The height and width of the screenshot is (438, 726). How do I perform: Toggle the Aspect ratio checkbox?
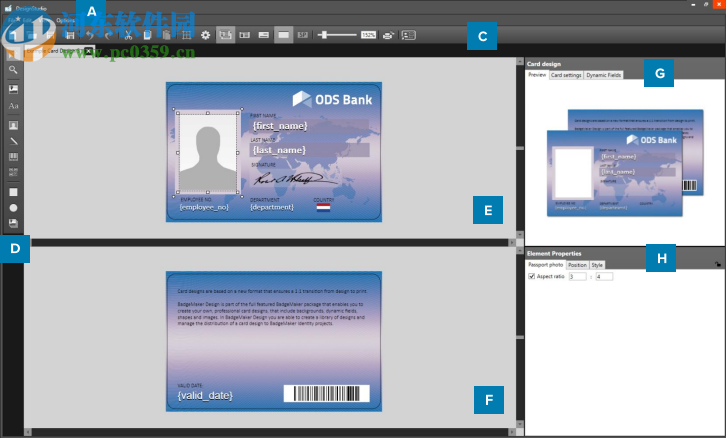tap(532, 276)
